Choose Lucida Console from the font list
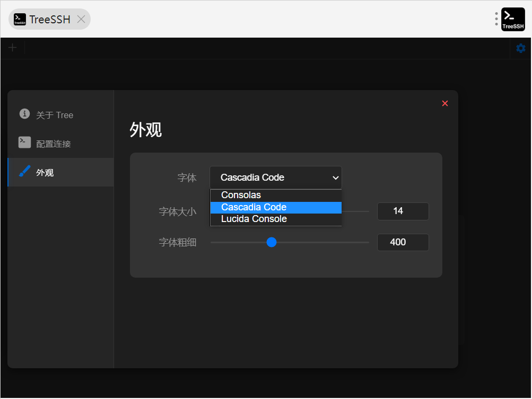The width and height of the screenshot is (532, 399). (276, 219)
